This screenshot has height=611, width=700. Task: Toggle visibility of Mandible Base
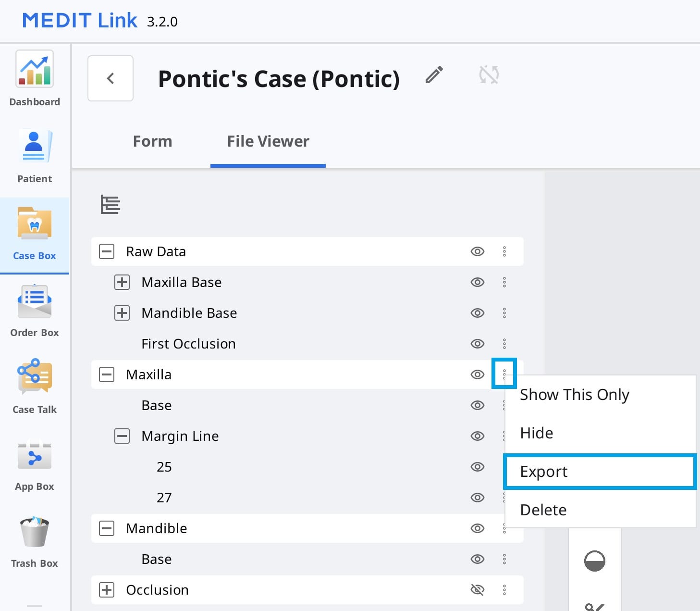pos(477,313)
